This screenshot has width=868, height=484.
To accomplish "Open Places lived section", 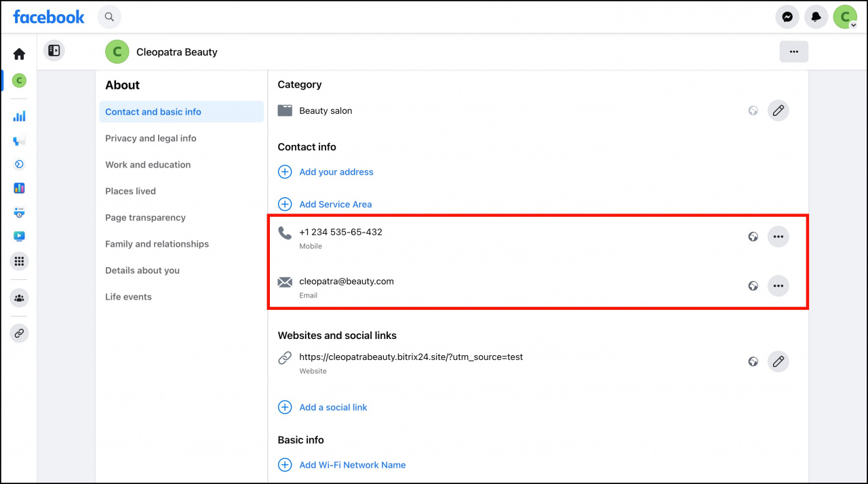I will [x=130, y=191].
